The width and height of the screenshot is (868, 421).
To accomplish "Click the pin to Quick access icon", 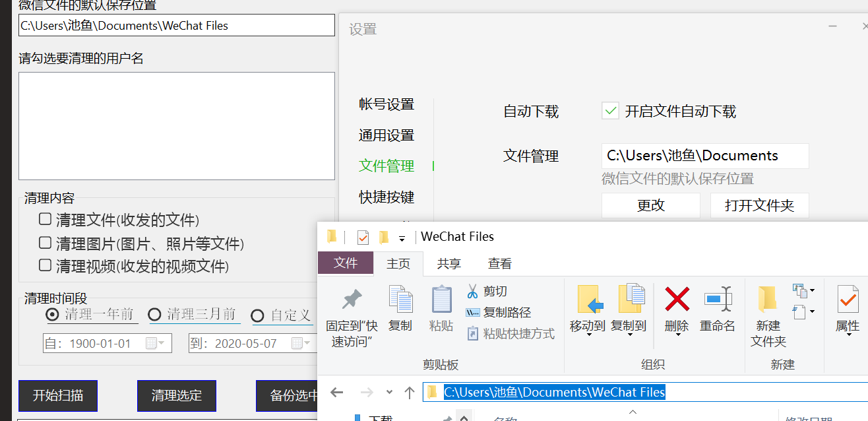I will coord(352,300).
